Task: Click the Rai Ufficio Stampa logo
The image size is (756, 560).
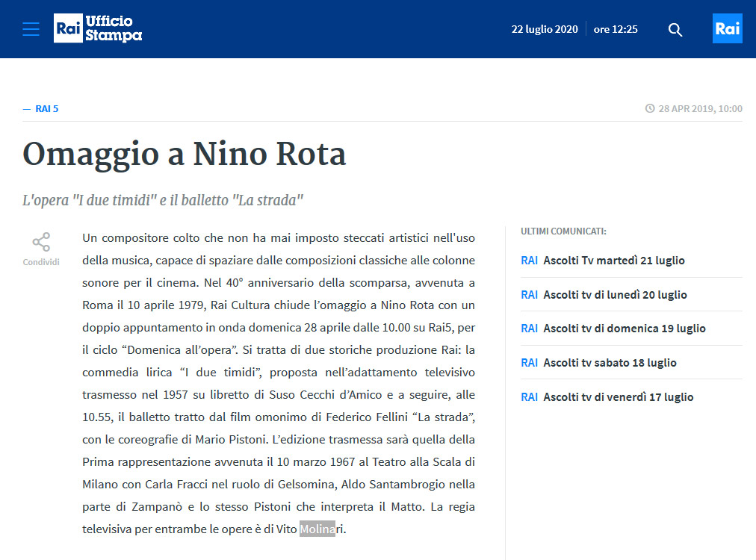Action: tap(98, 28)
